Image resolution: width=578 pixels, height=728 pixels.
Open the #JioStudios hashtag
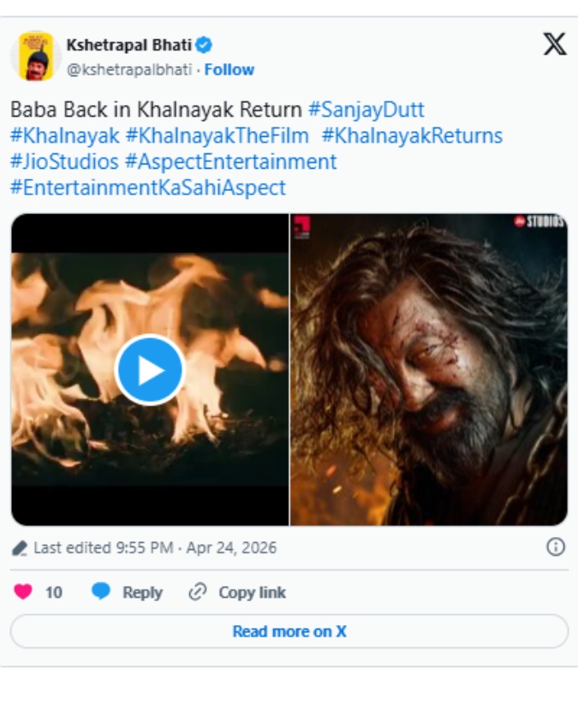coord(64,161)
